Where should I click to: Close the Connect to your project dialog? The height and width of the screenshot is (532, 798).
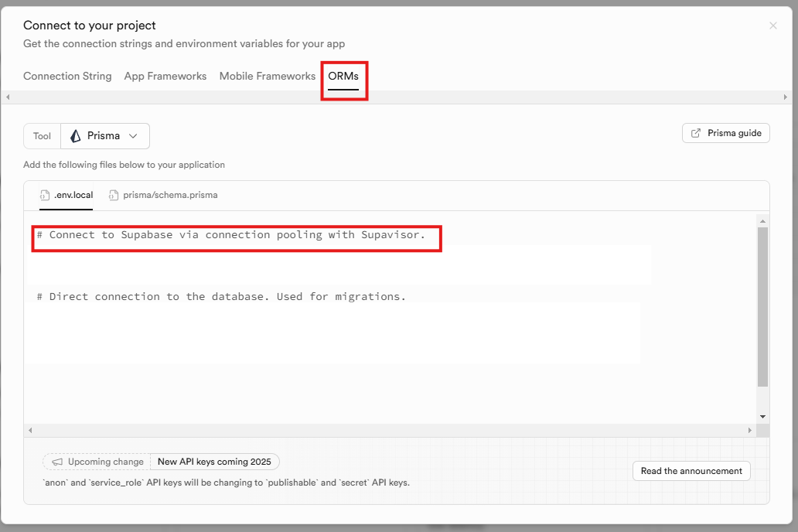[772, 26]
